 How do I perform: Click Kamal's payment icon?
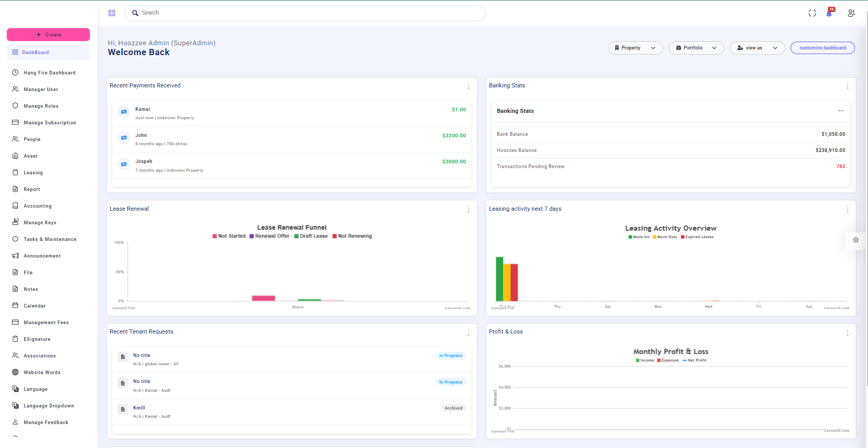(124, 112)
